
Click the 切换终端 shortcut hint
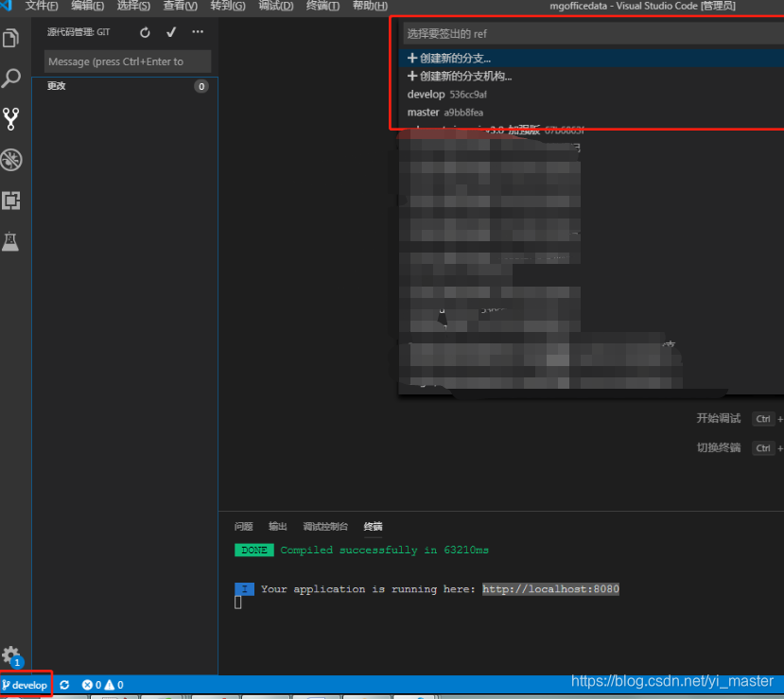point(719,447)
